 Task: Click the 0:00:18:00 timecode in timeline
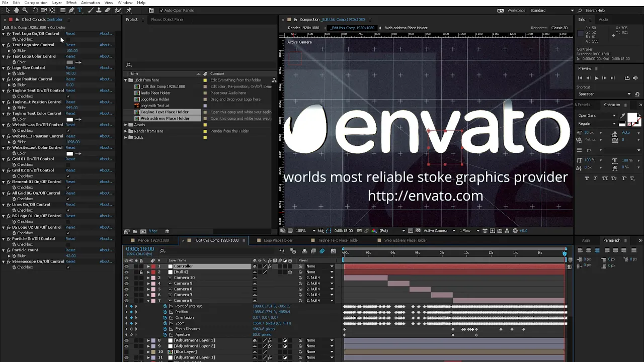click(x=140, y=249)
